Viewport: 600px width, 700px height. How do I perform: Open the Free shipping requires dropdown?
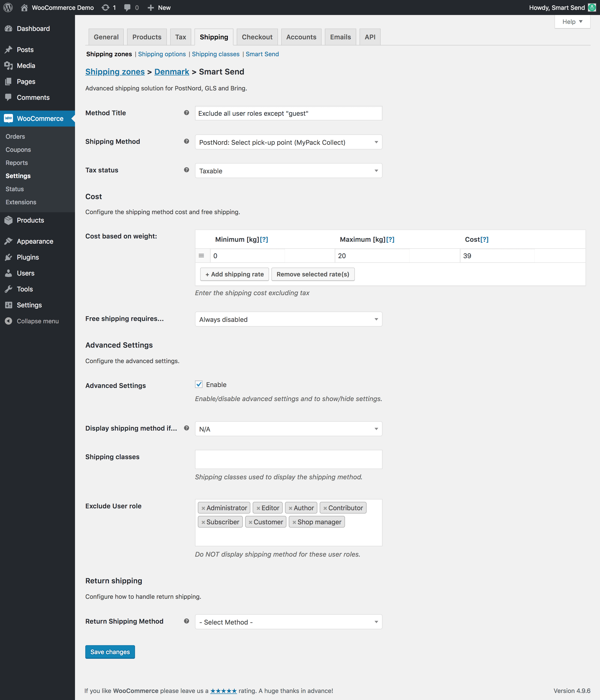click(x=288, y=319)
